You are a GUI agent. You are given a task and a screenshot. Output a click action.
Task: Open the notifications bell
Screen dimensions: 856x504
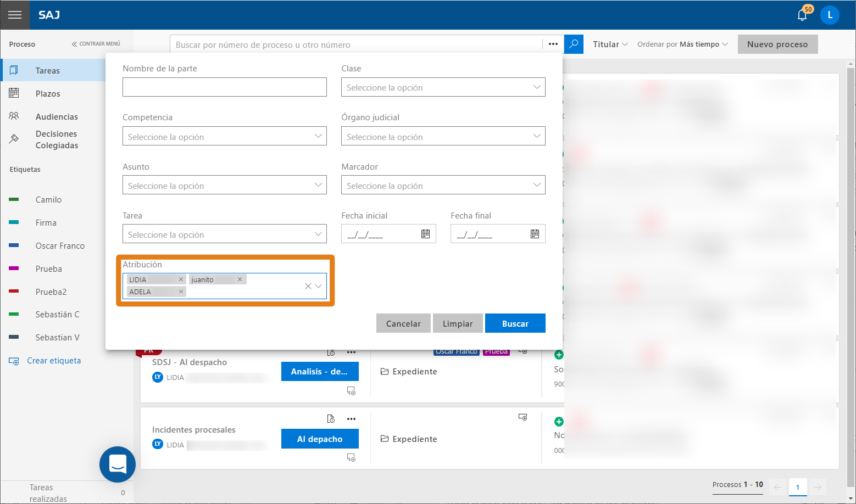pos(802,15)
